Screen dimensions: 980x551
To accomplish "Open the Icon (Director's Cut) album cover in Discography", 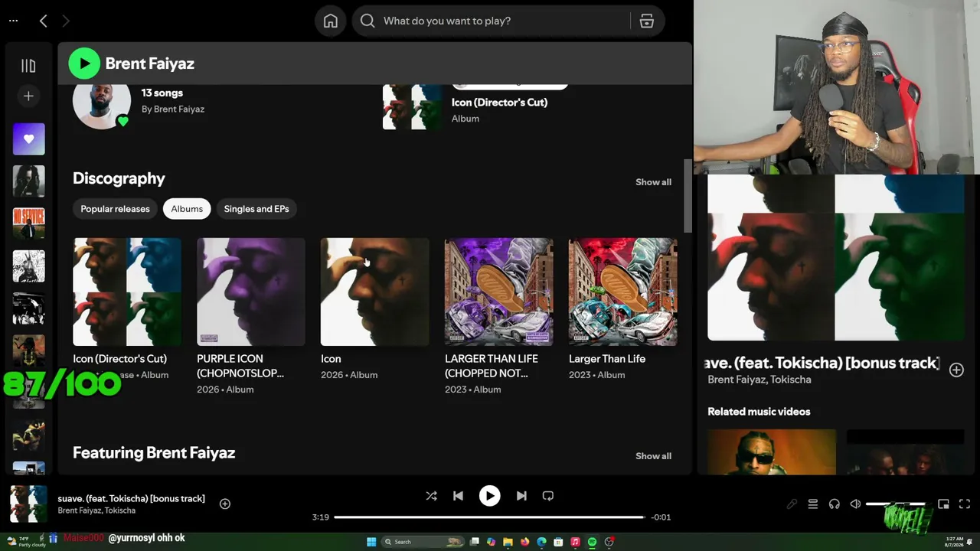I will tap(127, 292).
